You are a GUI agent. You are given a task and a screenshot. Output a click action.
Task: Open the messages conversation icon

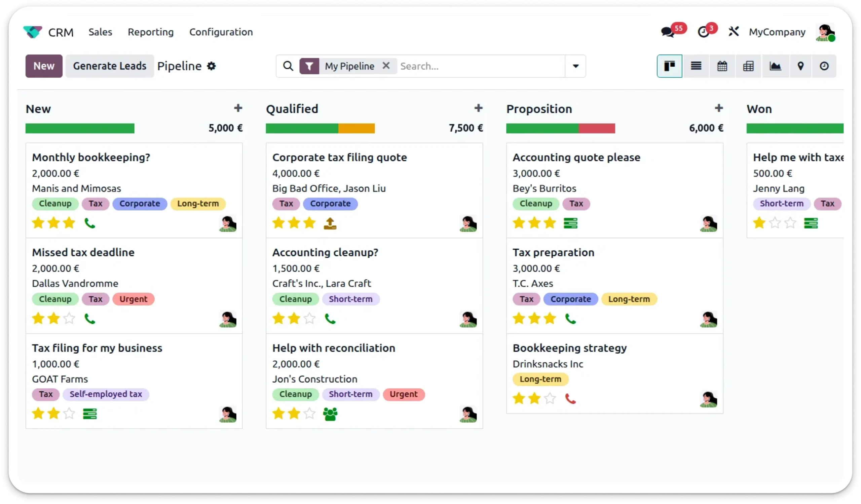[667, 32]
